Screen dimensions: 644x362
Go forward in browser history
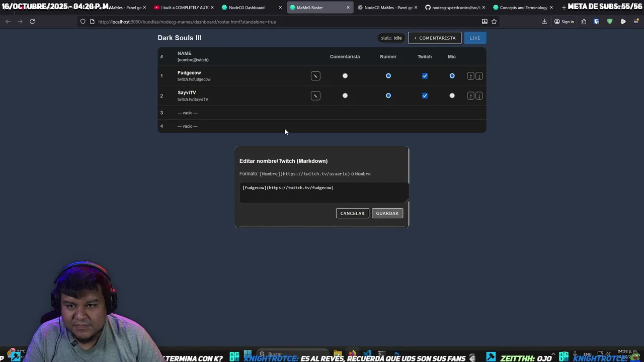point(20,22)
